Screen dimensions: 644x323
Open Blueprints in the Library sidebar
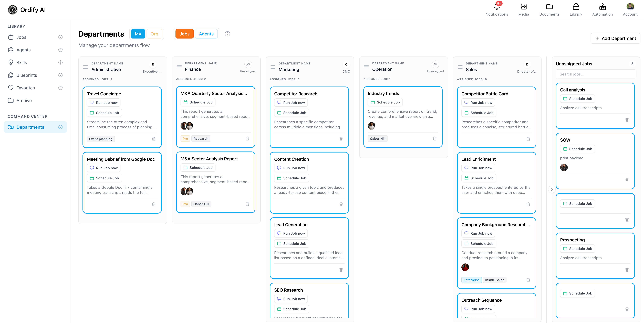pyautogui.click(x=35, y=75)
